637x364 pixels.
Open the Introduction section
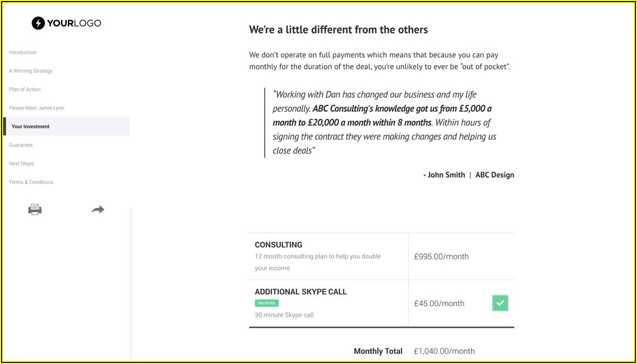[x=23, y=53]
